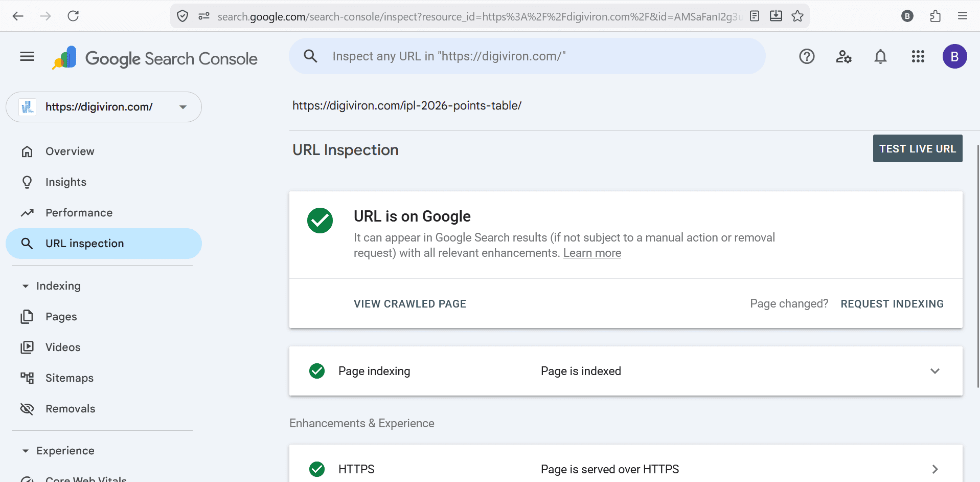
Task: Open Performance report in the sidebar
Action: pyautogui.click(x=104, y=213)
